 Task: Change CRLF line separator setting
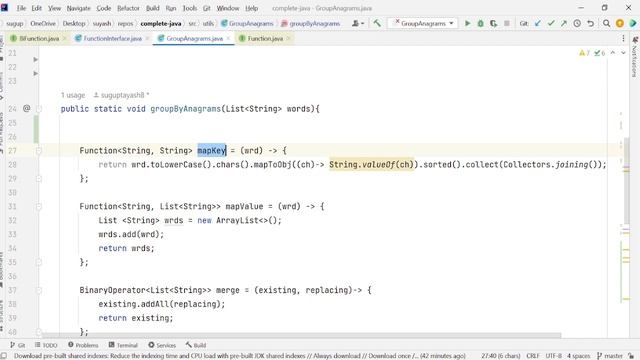coord(533,356)
